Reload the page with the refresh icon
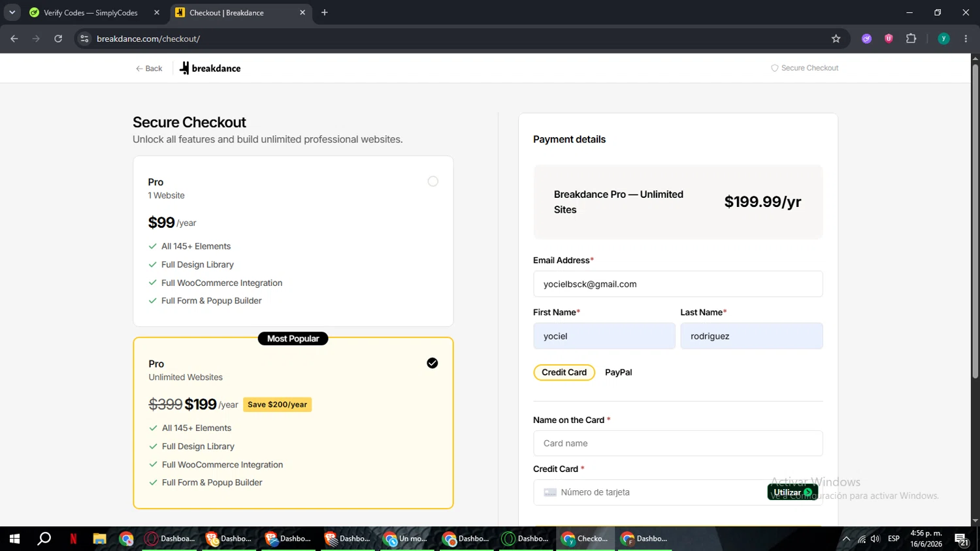The height and width of the screenshot is (551, 980). click(x=58, y=39)
